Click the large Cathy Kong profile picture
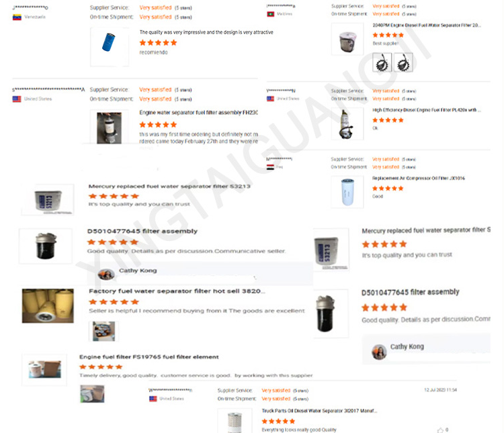 coord(379,352)
